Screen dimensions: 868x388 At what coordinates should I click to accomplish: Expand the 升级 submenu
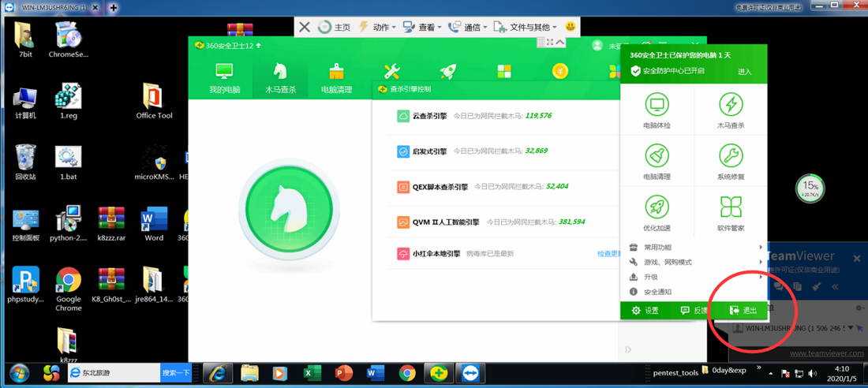[x=694, y=277]
